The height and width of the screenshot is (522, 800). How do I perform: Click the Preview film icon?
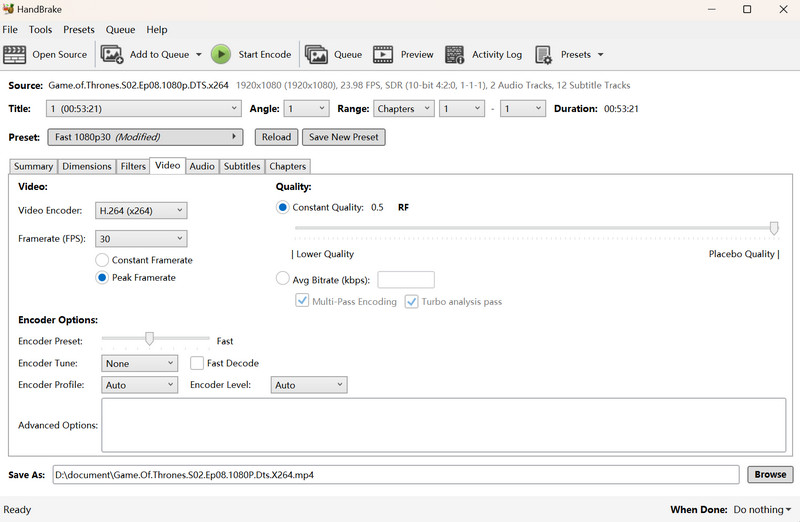pyautogui.click(x=384, y=54)
